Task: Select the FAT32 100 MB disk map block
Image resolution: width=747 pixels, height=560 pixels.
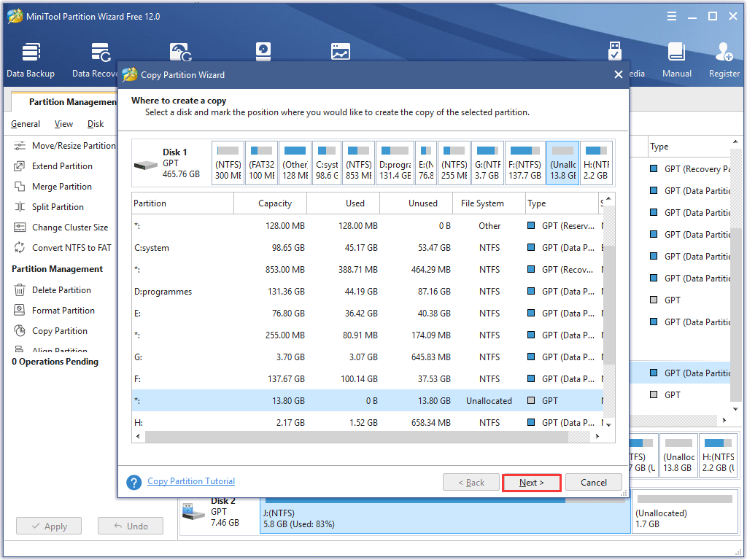Action: pos(262,163)
